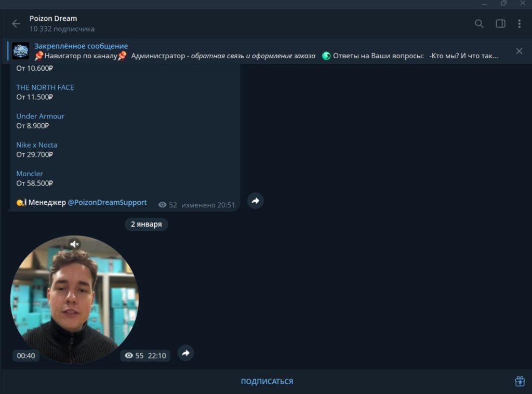Go back using the left arrow

16,23
